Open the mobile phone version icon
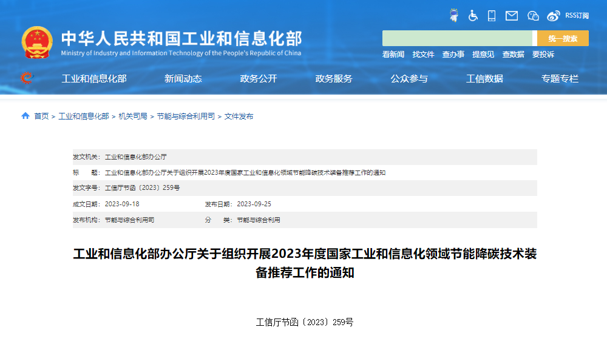Viewport: 607px width, 364px height. 492,16
